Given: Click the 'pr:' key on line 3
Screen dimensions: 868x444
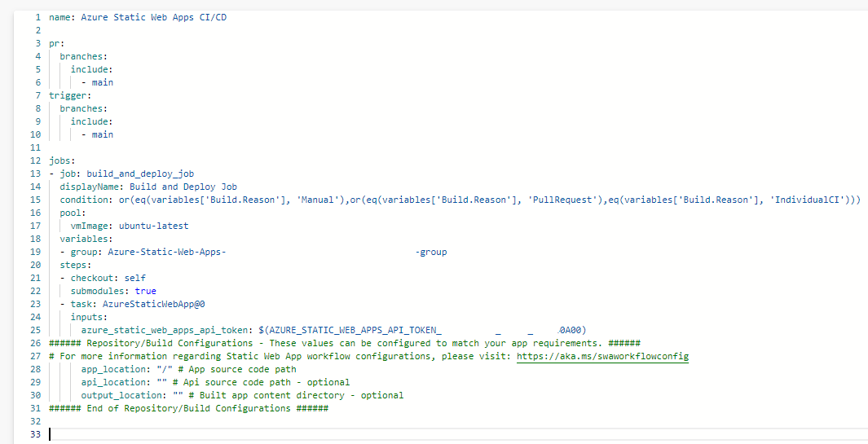Looking at the screenshot, I should 56,43.
